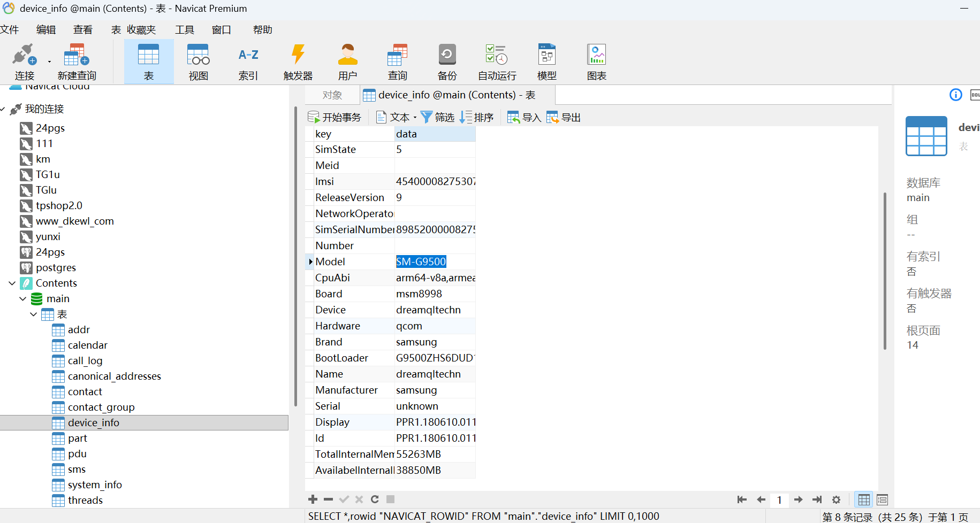Click the Sort (排序) button
Viewport: 980px width, 523px height.
pos(477,117)
